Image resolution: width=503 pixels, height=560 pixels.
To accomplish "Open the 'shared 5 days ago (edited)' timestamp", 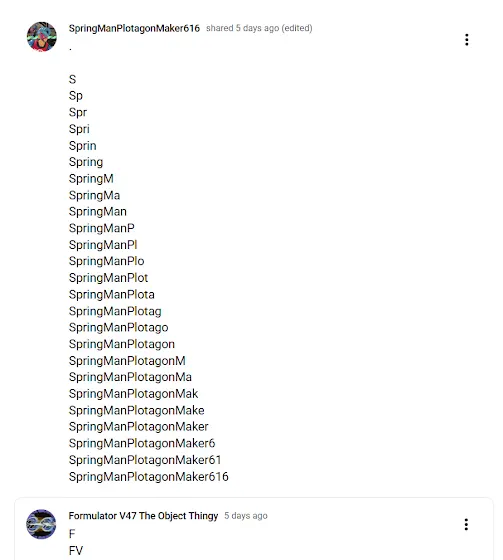I will tap(259, 28).
